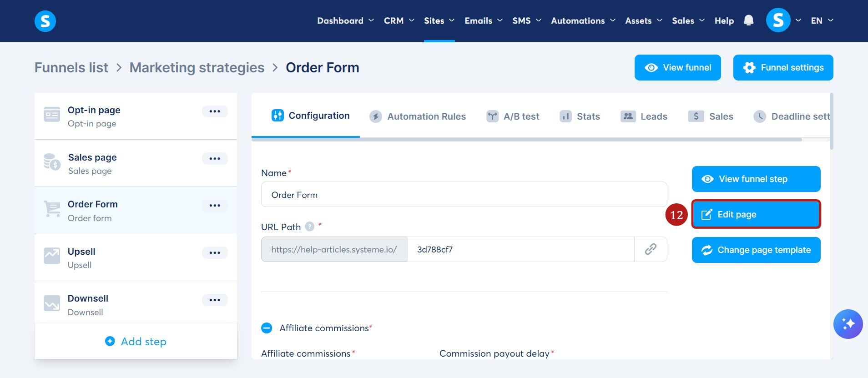868x378 pixels.
Task: Expand the Automations menu
Action: pyautogui.click(x=583, y=20)
